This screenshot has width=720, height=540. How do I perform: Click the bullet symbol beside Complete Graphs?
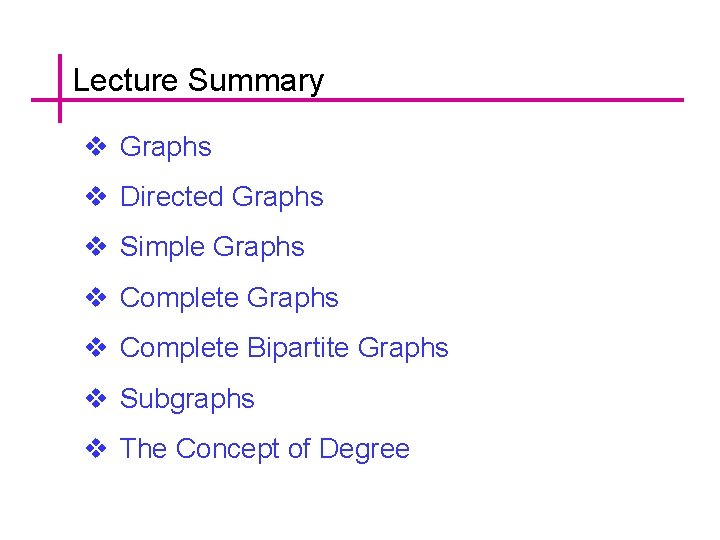pyautogui.click(x=96, y=298)
